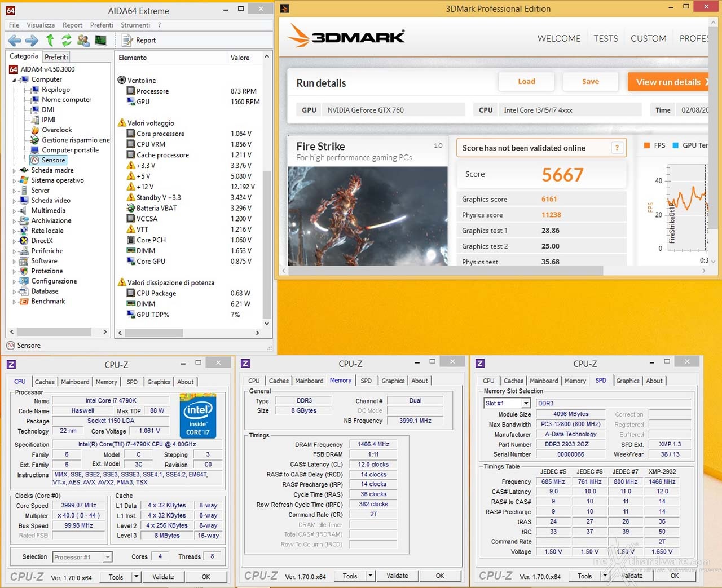Viewport: 722px width, 588px height.
Task: Open the Visualizza menu
Action: pyautogui.click(x=41, y=25)
